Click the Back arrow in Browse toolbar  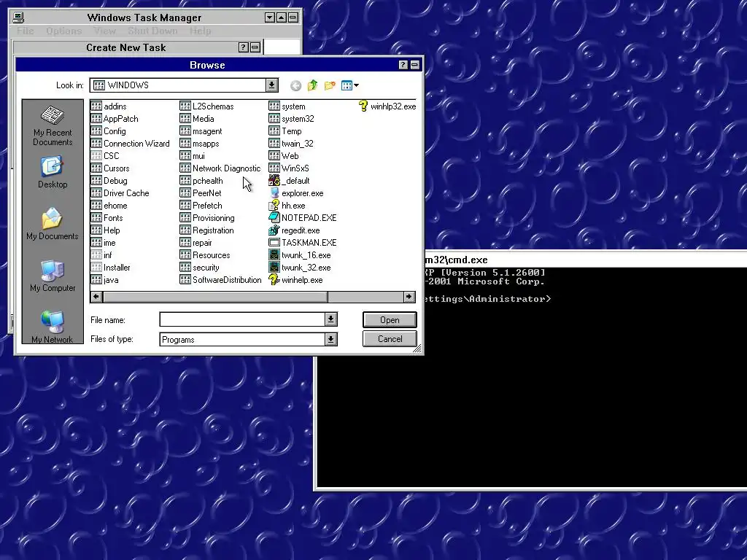coord(295,86)
